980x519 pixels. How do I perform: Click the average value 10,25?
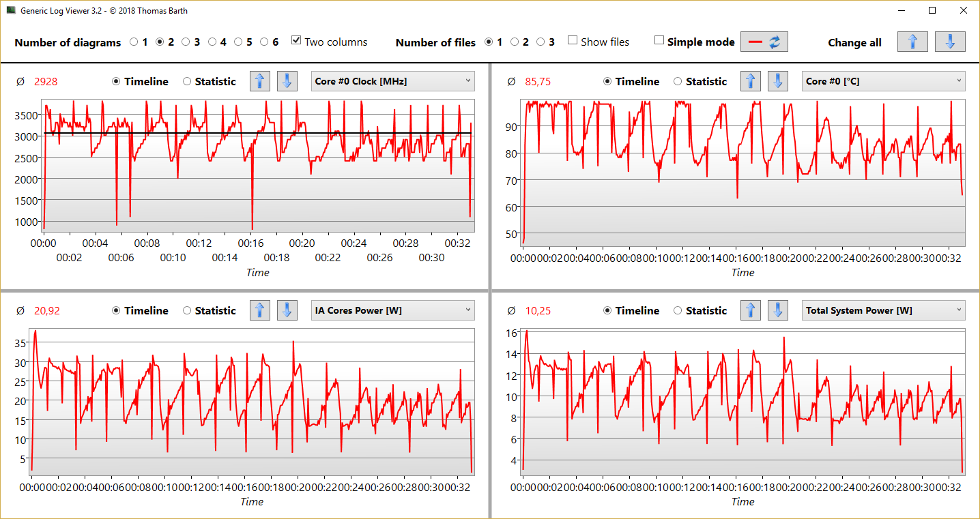(x=538, y=310)
